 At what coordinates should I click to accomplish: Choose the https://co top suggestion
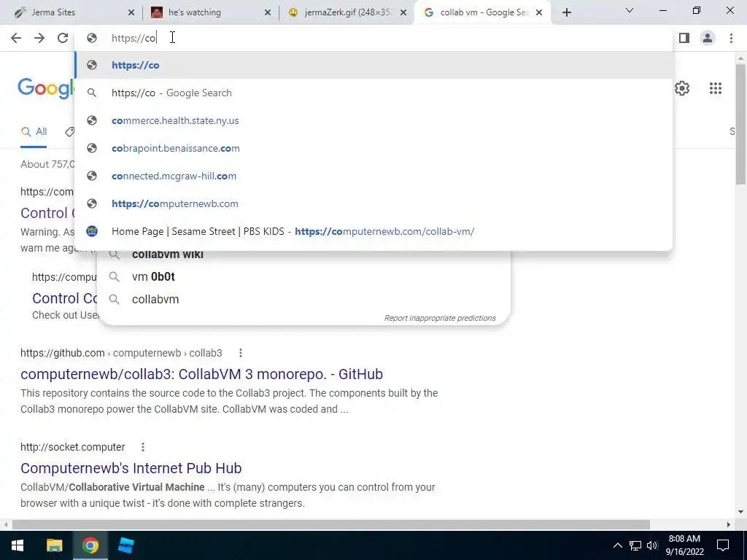[x=373, y=65]
